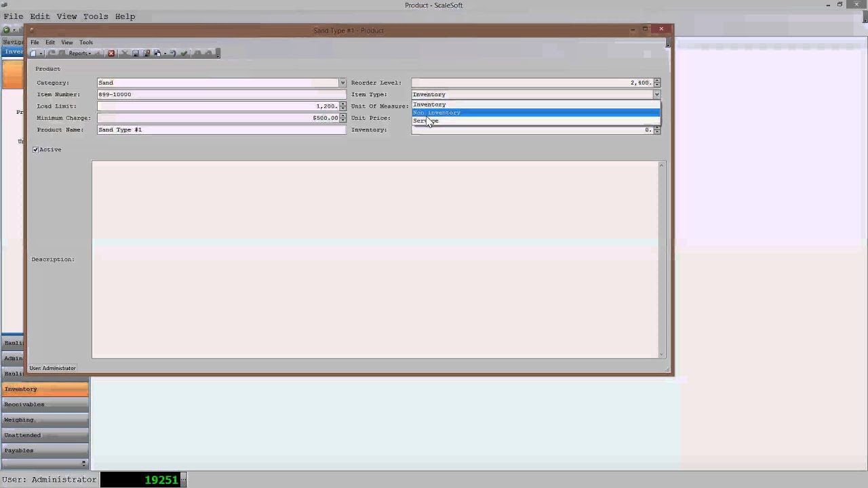This screenshot has width=868, height=488.
Task: Click the Undo arrow icon
Action: point(173,53)
